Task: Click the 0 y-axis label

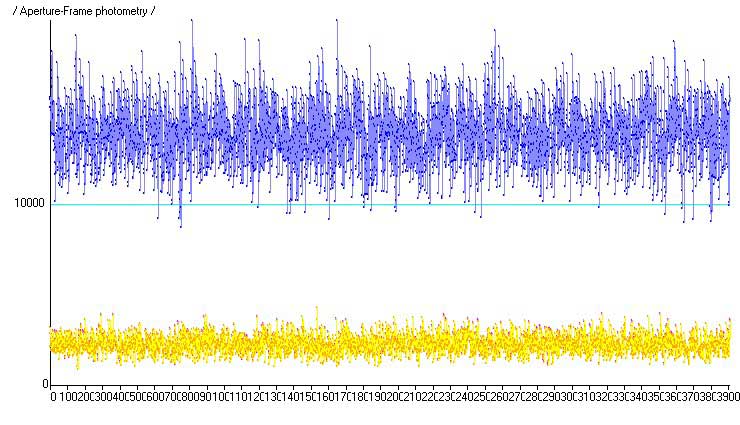Action: [46, 384]
